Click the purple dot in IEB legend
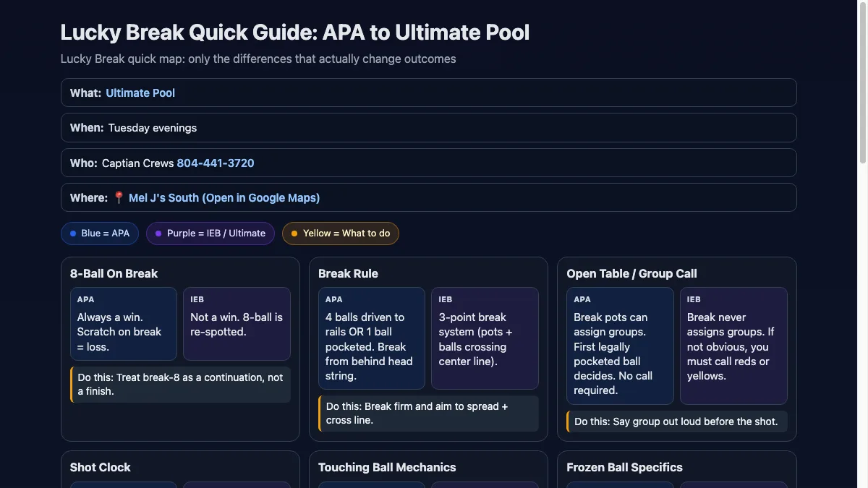868x488 pixels. tap(158, 234)
